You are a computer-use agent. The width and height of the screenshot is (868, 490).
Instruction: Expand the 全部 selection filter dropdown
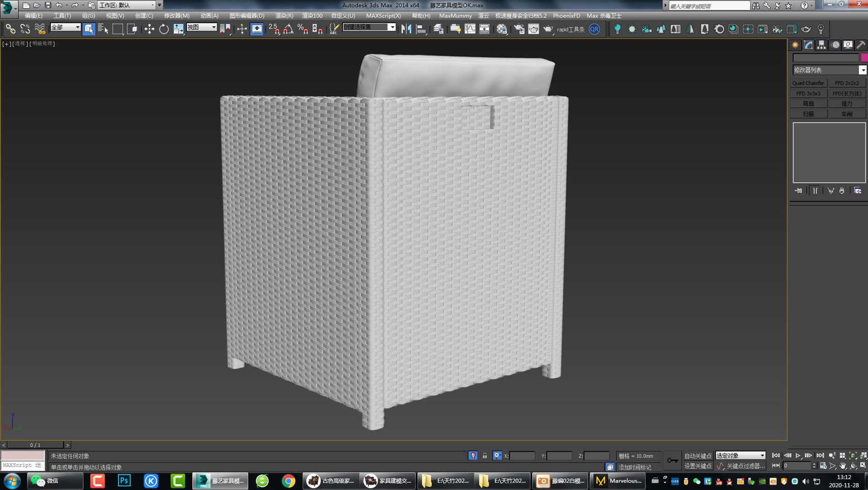coord(77,28)
